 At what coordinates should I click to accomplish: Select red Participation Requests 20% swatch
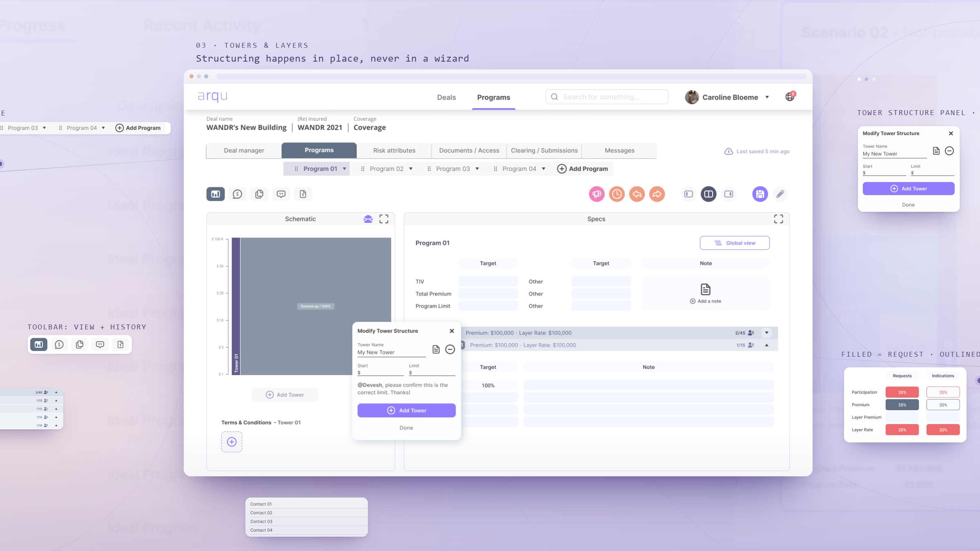pyautogui.click(x=902, y=392)
